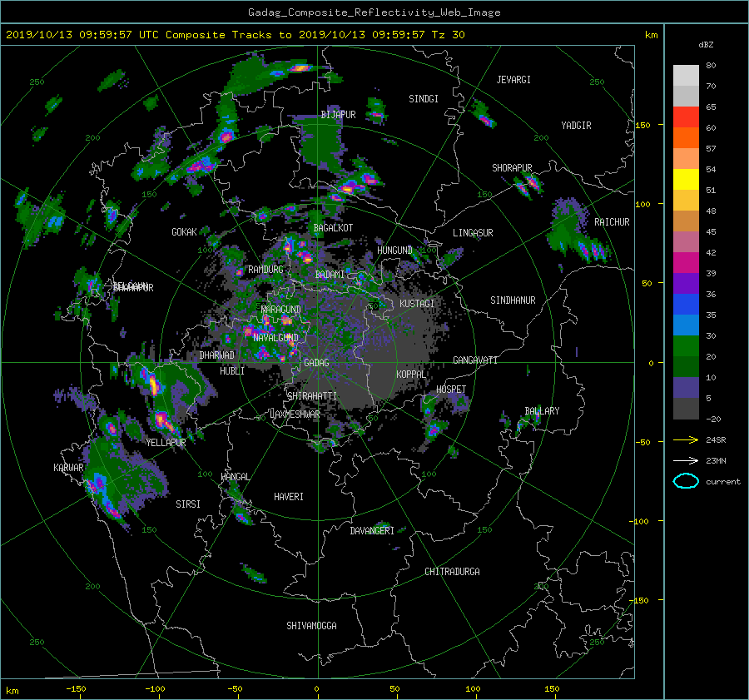This screenshot has height=700, width=749.
Task: Click the JEVARGI city label
Action: (513, 79)
